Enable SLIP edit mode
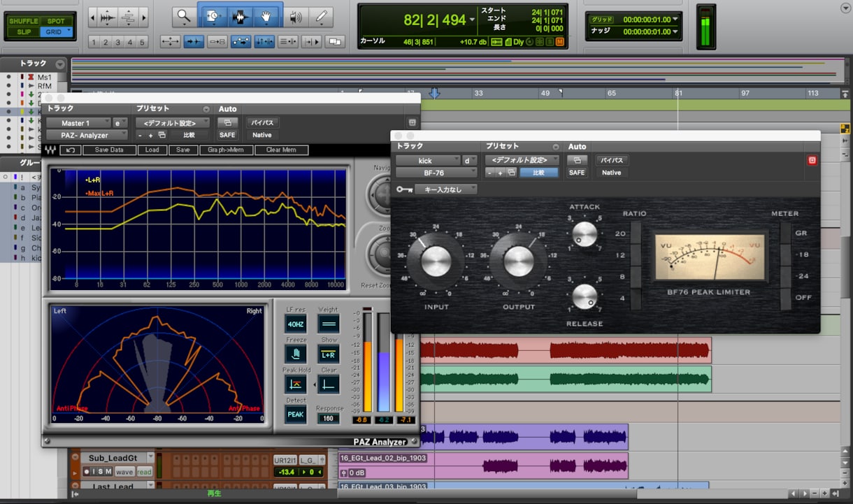This screenshot has height=504, width=853. click(x=23, y=32)
